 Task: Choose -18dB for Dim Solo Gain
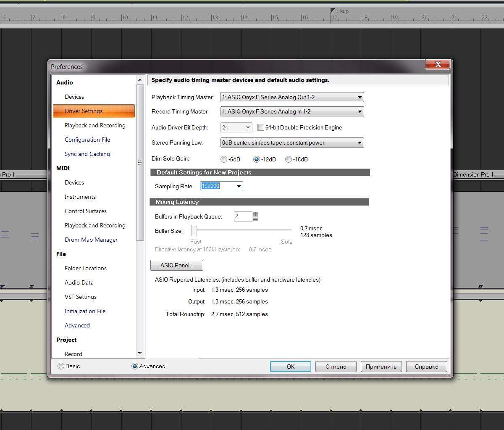(x=289, y=159)
